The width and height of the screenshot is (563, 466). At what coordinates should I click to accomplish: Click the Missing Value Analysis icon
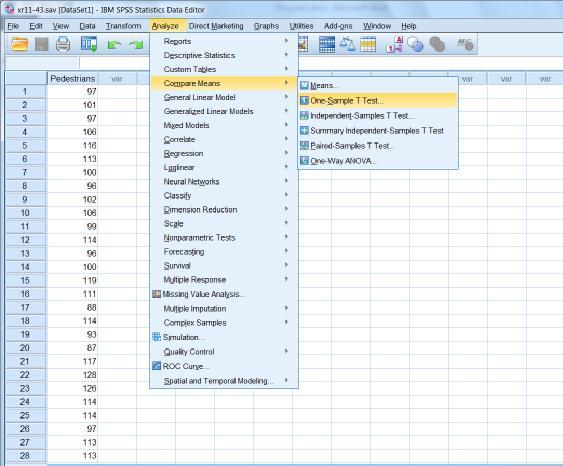coord(156,294)
